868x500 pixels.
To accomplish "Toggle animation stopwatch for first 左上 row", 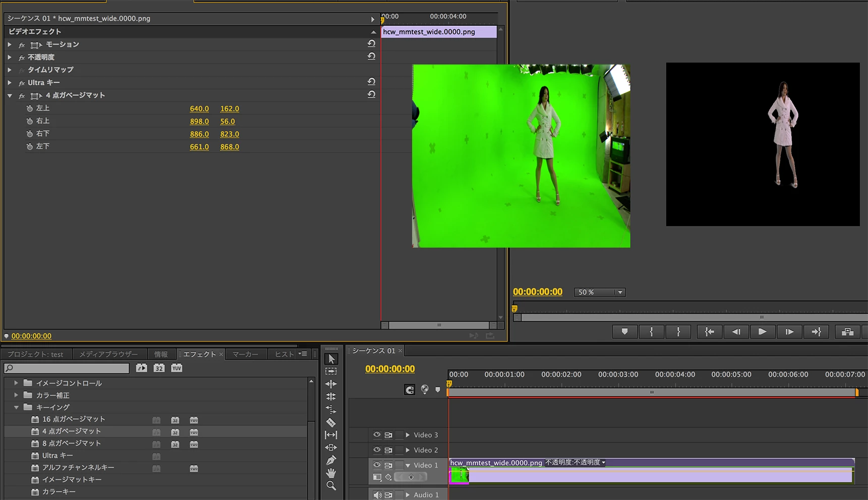I will pos(30,108).
